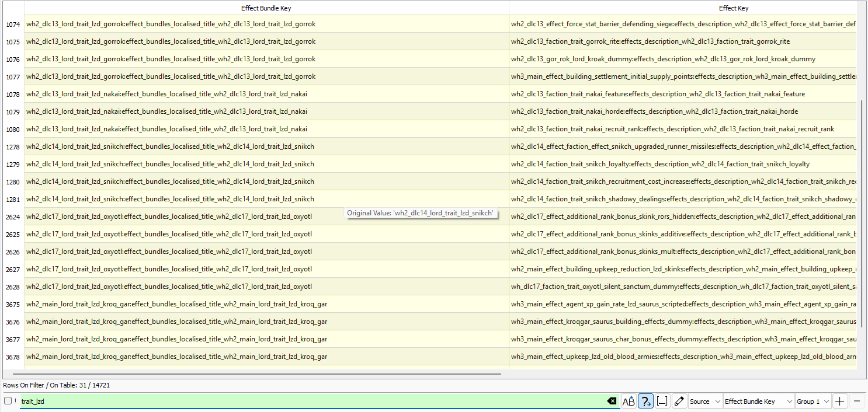Screen dimensions: 868x412
Task: Select the building_upkeep_reduction_lzd_skinks cell
Action: [682, 269]
